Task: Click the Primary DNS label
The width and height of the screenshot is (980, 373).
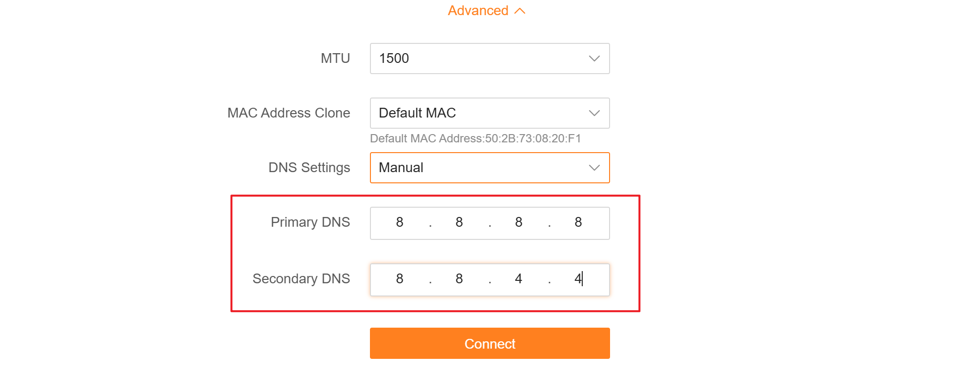Action: click(310, 222)
